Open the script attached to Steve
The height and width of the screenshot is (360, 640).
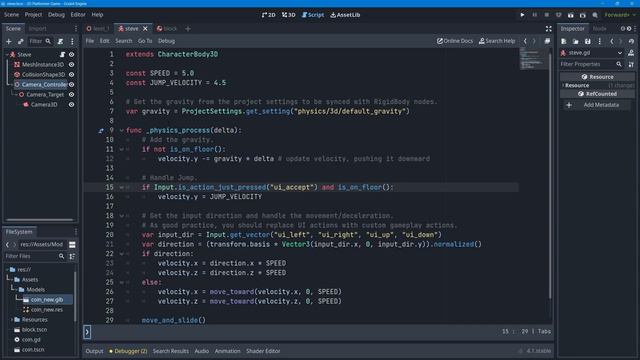pyautogui.click(x=62, y=54)
